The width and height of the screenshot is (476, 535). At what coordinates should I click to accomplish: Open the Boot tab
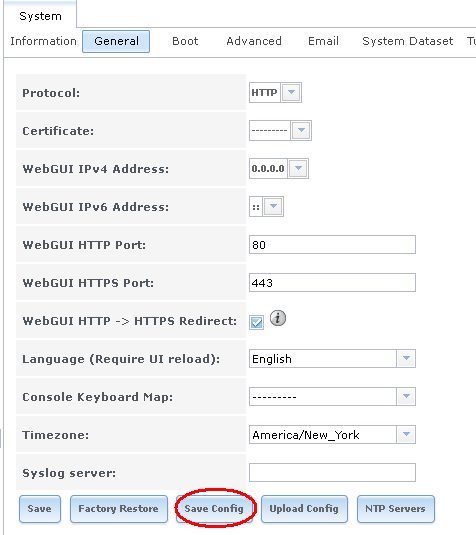pyautogui.click(x=185, y=41)
